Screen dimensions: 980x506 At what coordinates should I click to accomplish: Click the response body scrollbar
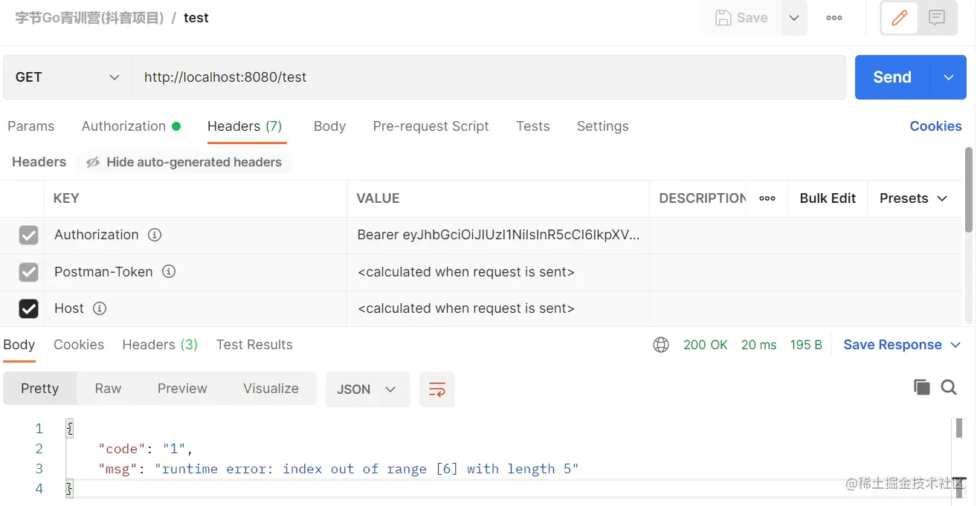click(x=959, y=428)
